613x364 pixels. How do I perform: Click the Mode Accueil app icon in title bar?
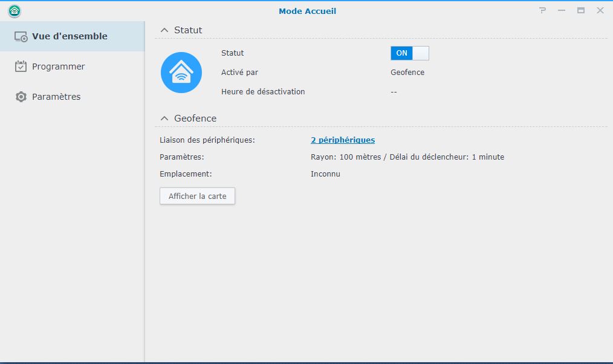(x=15, y=11)
